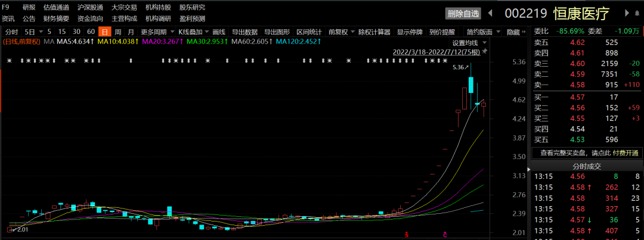Open the 盈利预测 menu item
Screen dimensions: 644x240
192,19
